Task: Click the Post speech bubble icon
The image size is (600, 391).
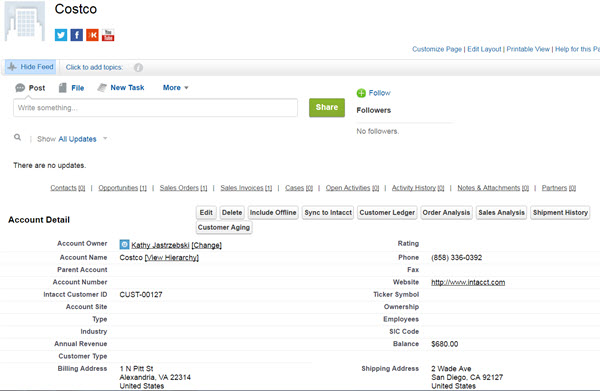Action: click(x=20, y=88)
